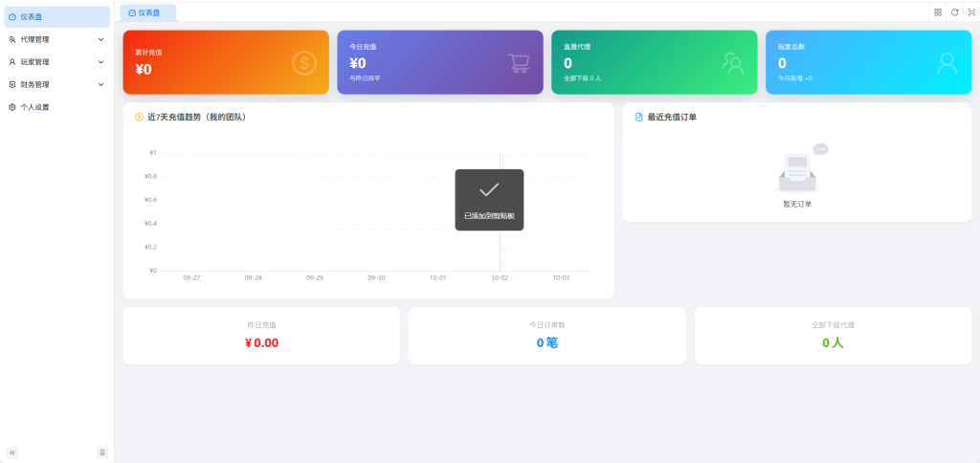
Task: Click the 昨日充值 label
Action: (262, 325)
